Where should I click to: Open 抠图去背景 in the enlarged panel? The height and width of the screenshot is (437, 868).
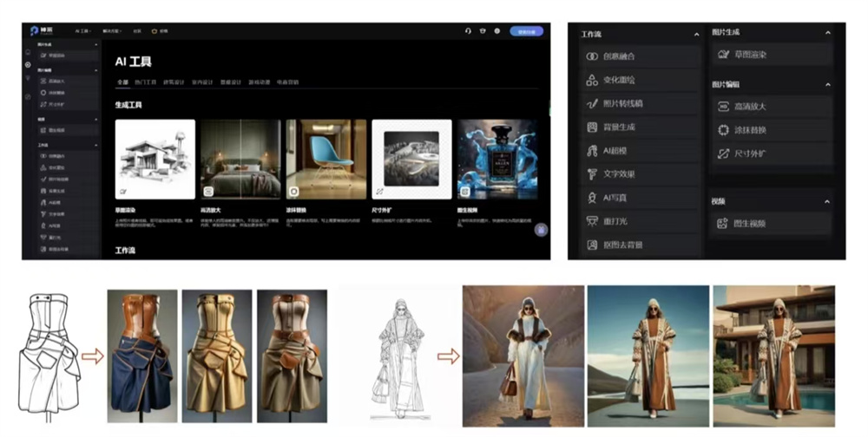pos(641,245)
